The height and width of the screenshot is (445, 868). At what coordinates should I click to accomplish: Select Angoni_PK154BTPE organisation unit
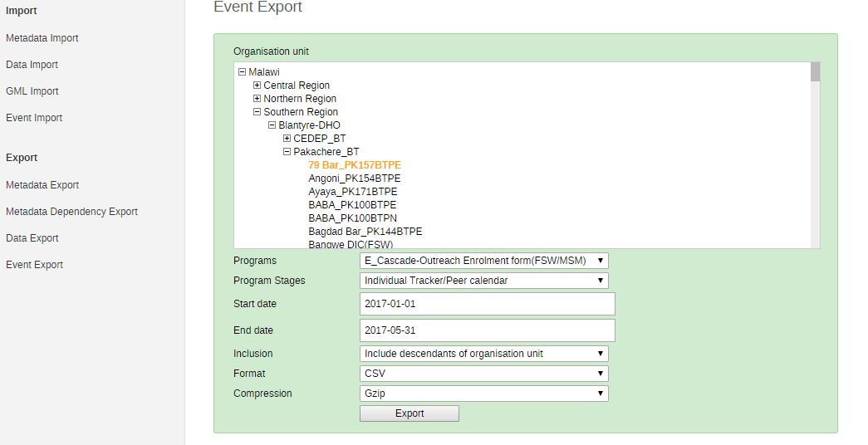pyautogui.click(x=355, y=178)
